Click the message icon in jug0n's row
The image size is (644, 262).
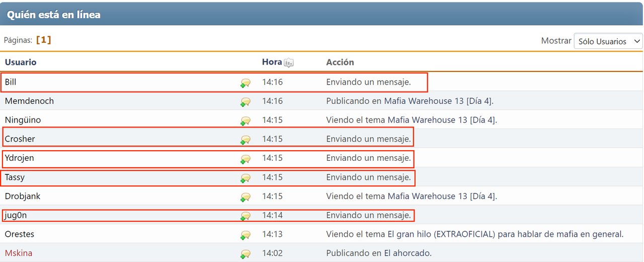[246, 216]
